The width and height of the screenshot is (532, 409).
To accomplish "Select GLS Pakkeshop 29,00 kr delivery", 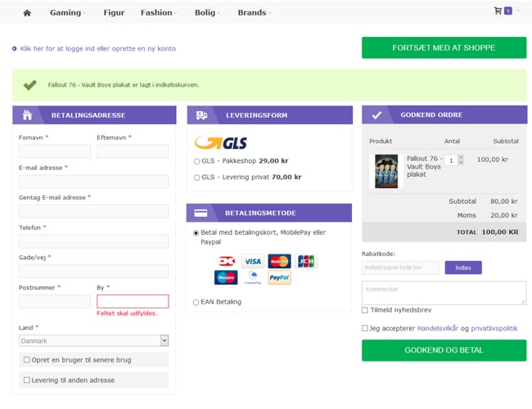I will point(196,161).
